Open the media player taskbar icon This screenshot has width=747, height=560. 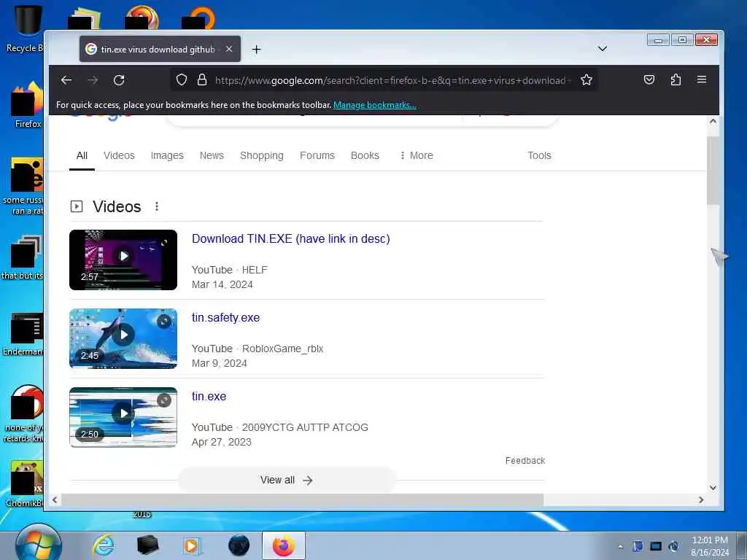[x=192, y=545]
